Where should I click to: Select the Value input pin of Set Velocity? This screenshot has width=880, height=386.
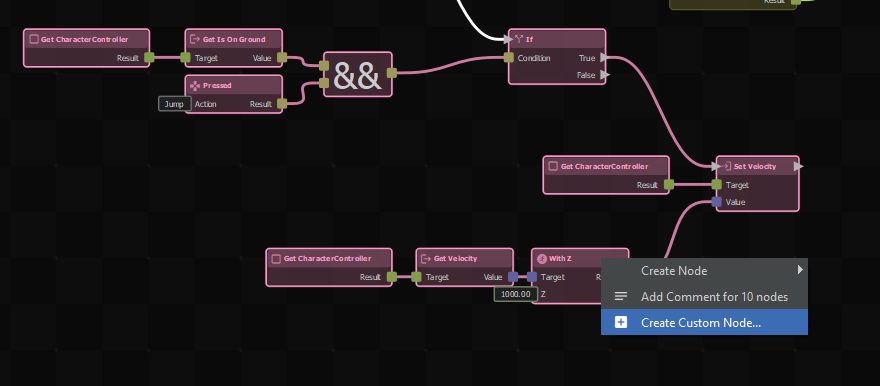(716, 202)
